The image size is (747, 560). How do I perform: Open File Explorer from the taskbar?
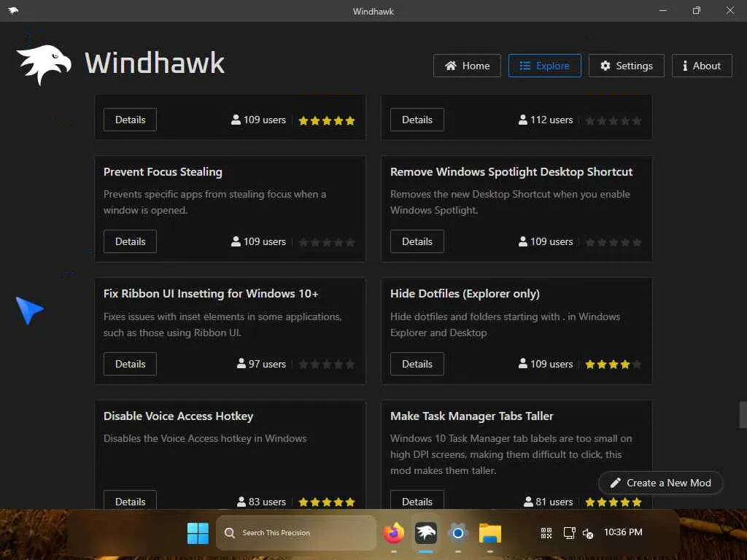pyautogui.click(x=490, y=533)
